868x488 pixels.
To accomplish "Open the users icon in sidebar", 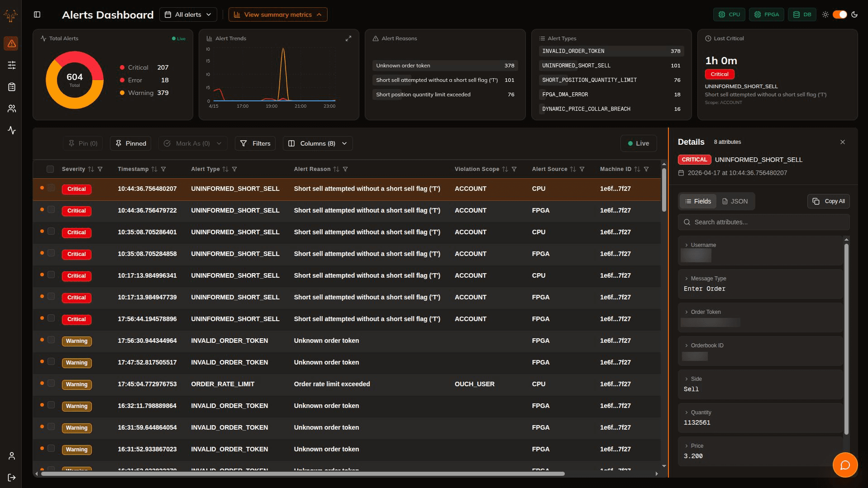I will (11, 109).
